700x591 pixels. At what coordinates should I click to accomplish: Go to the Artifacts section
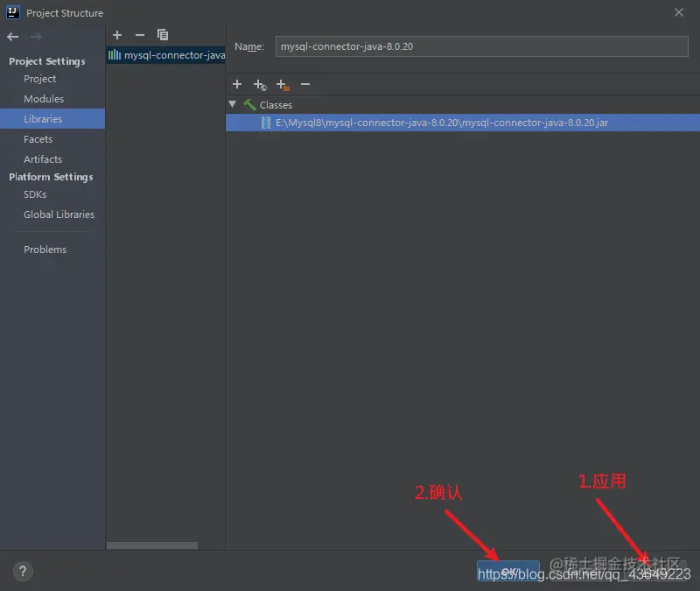[x=43, y=159]
